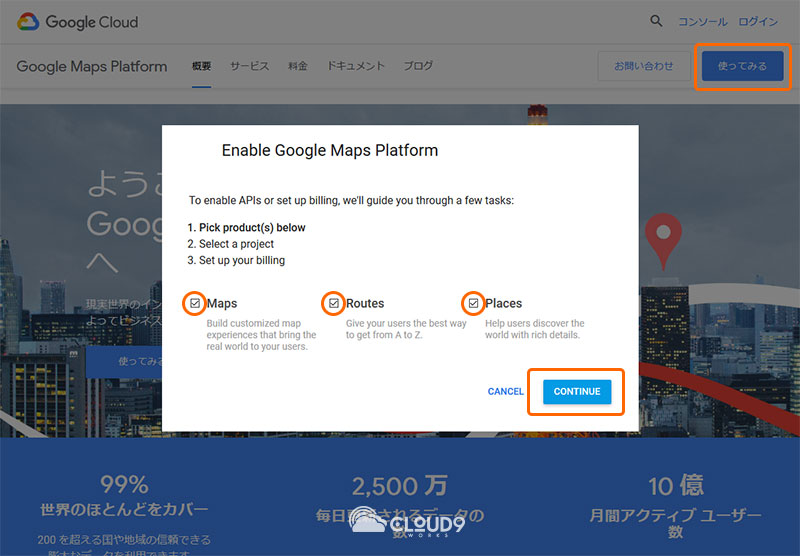The height and width of the screenshot is (556, 800).
Task: Click the 10 億 statistic
Action: click(676, 486)
